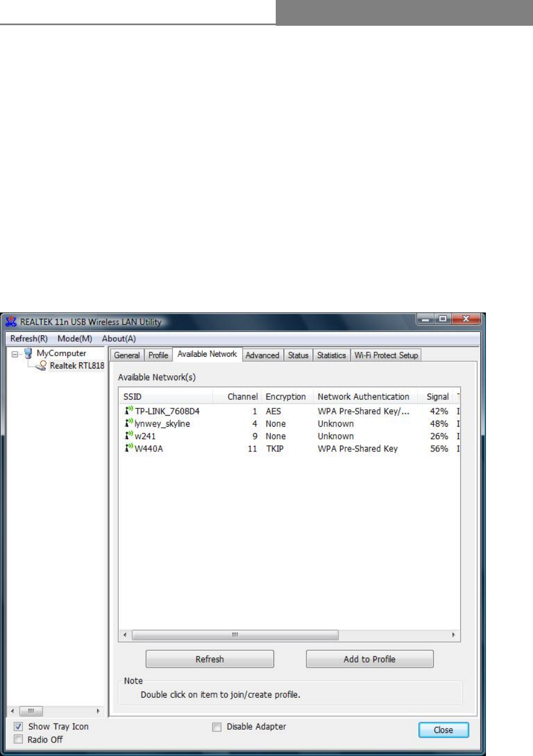The image size is (533, 756).
Task: Click the signal icon beside W440A
Action: pyautogui.click(x=128, y=448)
